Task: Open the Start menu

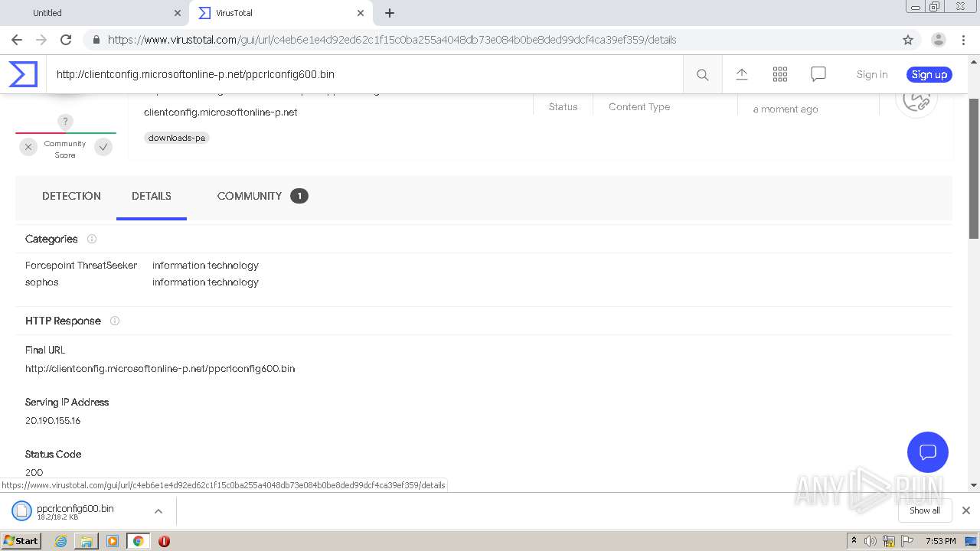Action: tap(21, 541)
